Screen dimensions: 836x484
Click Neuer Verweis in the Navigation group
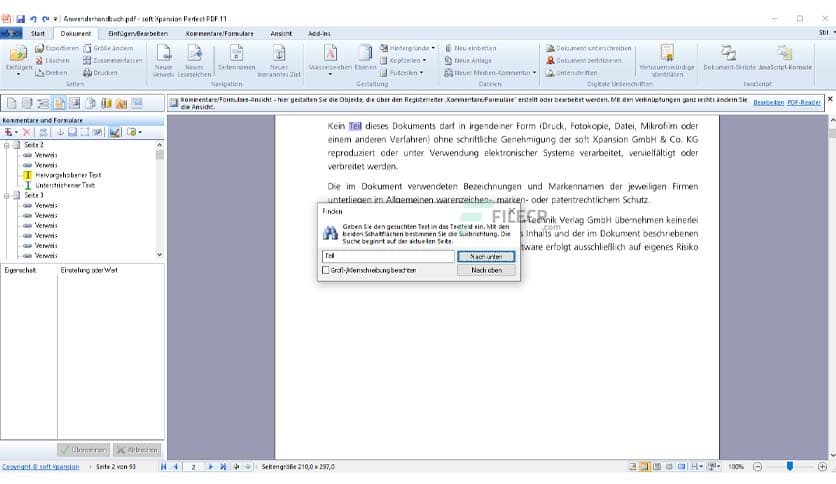tap(163, 60)
